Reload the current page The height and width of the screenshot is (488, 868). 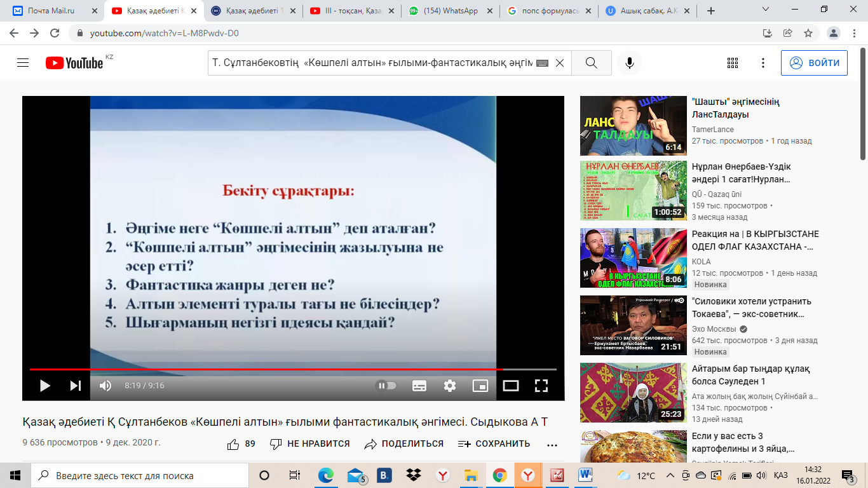click(55, 33)
